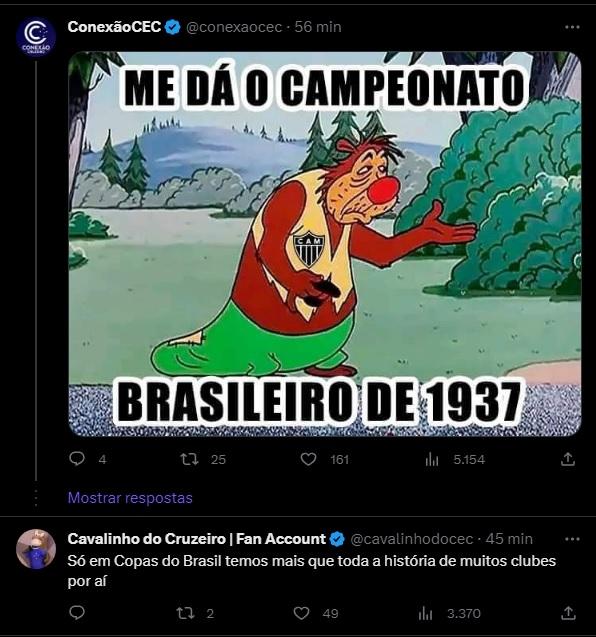Open Cavalinho do Cruzeiro profile avatar

click(x=36, y=548)
